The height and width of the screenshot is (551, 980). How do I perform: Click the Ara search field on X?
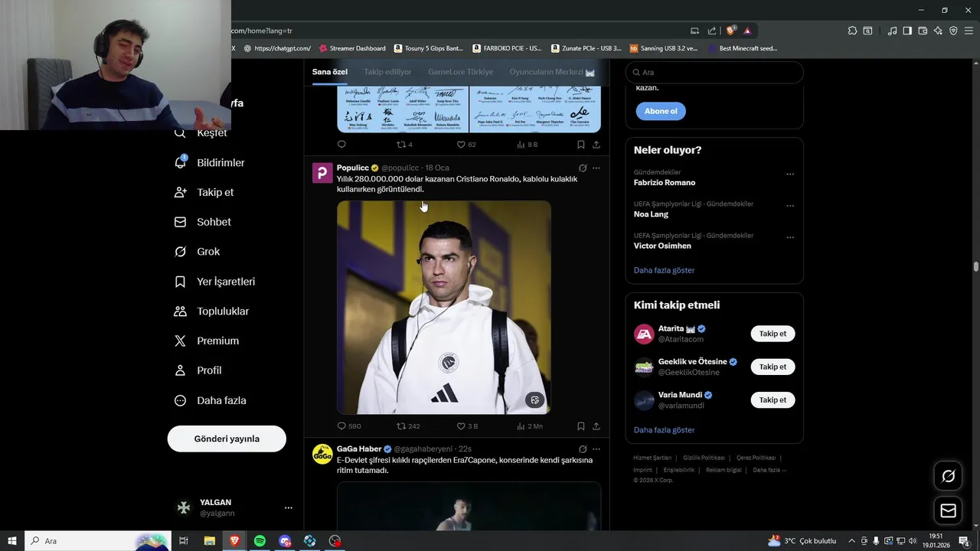pyautogui.click(x=714, y=72)
